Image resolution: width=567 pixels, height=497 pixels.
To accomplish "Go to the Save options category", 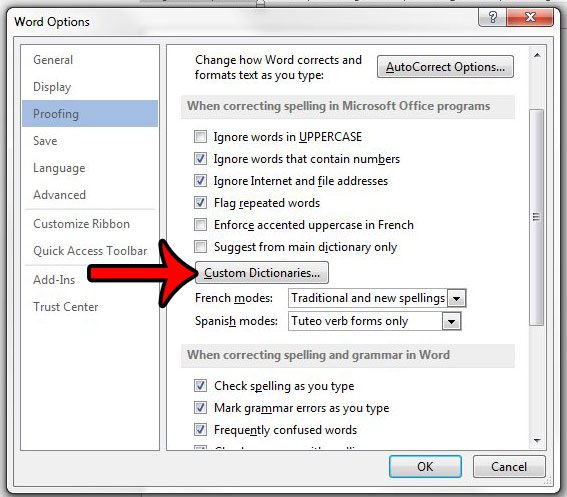I will pyautogui.click(x=90, y=141).
